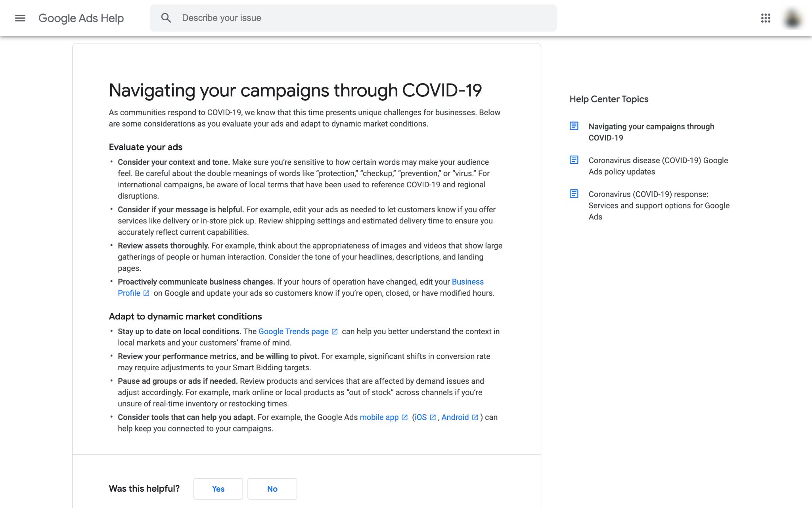Click external link icon after Google Trends page
The image size is (812, 508).
[x=335, y=332]
